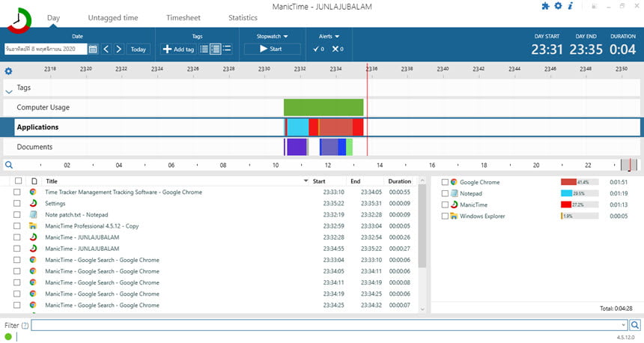Click Notepad icon in summary panel
The image size is (644, 343).
[x=454, y=193]
